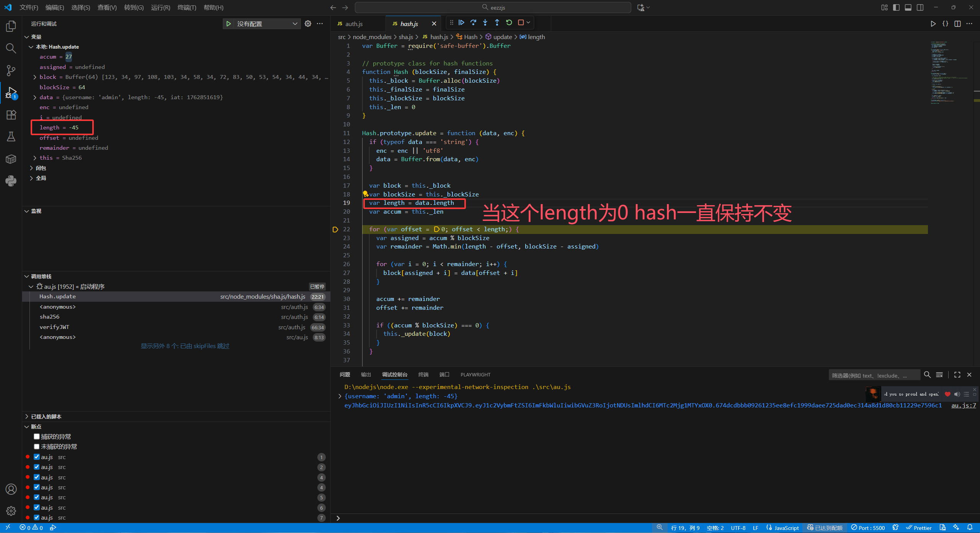980x533 pixels.
Task: Enable the uncaught exceptions breakpoint checkbox
Action: tap(37, 446)
